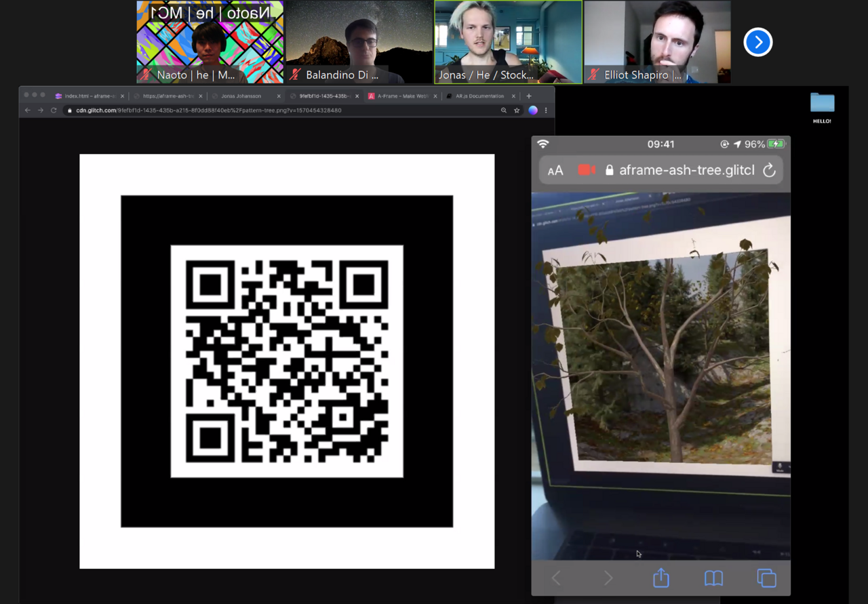The image size is (868, 604).
Task: Click the location arrow status icon on phone
Action: 737,144
